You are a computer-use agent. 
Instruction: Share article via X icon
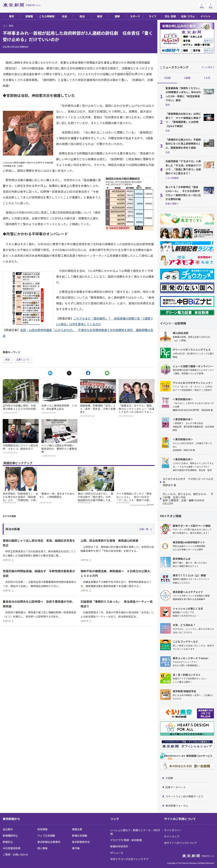tap(69, 373)
